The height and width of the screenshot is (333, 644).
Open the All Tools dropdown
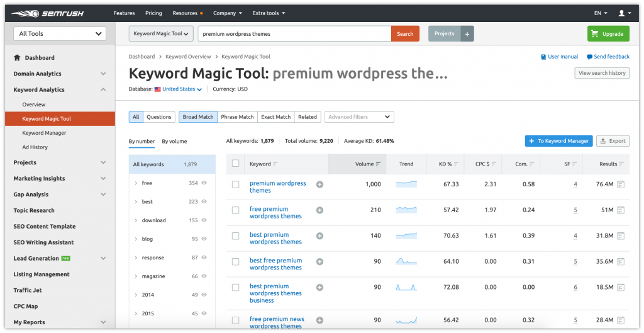(60, 34)
